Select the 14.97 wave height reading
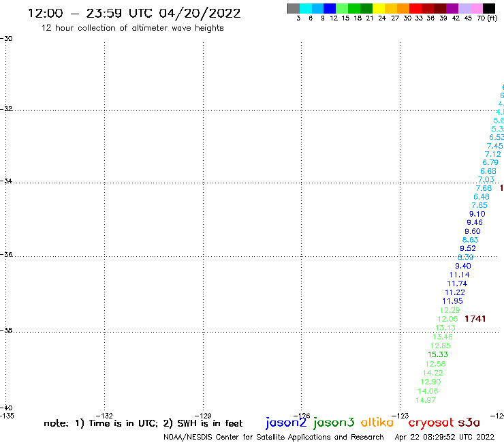 (x=426, y=400)
